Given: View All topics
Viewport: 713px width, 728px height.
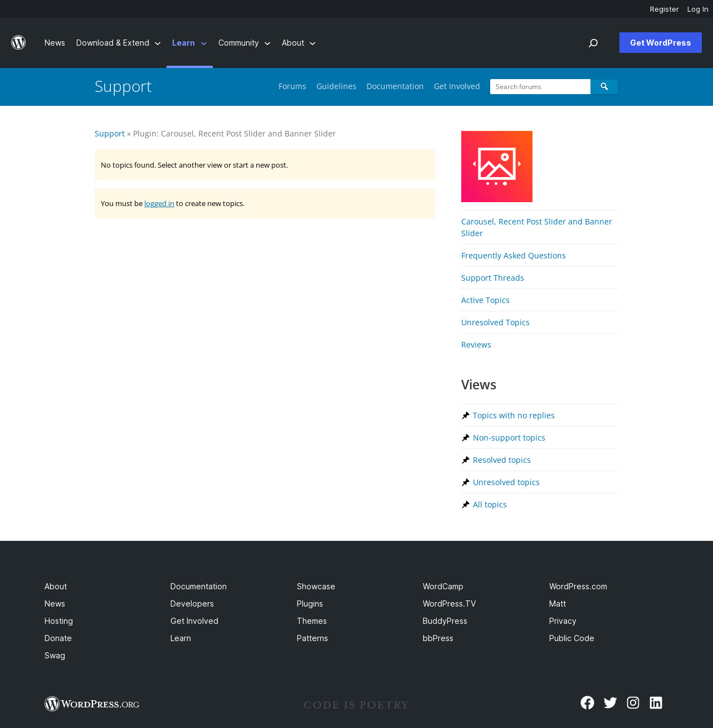Looking at the screenshot, I should tap(490, 505).
